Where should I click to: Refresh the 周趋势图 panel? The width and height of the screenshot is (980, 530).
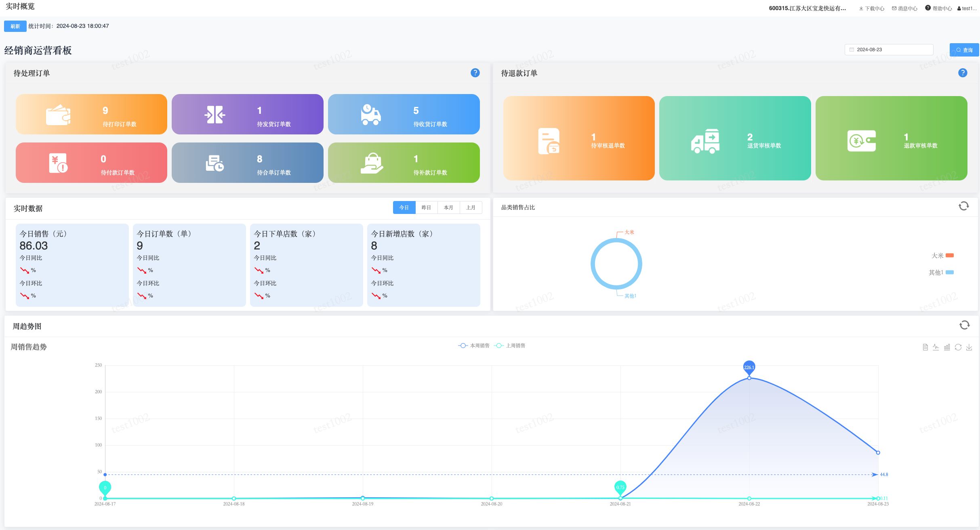(x=964, y=325)
